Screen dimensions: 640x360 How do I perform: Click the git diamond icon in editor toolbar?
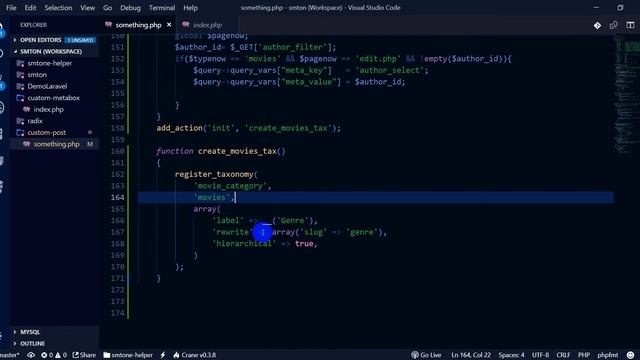click(x=597, y=25)
